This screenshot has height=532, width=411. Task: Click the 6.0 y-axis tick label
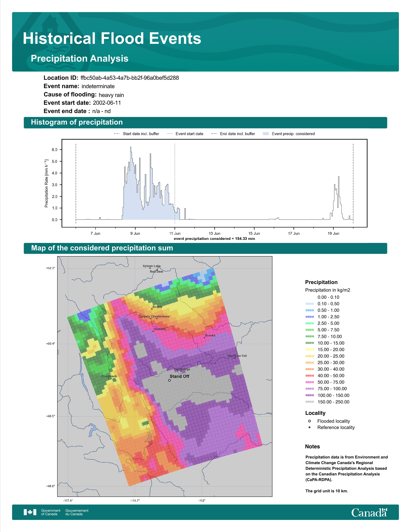pos(54,150)
